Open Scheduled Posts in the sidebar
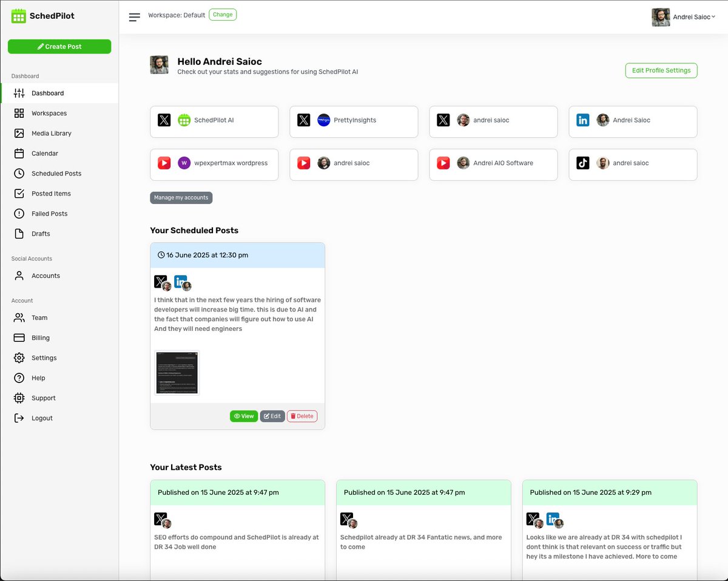Screen dimensions: 728x581 [x=56, y=174]
